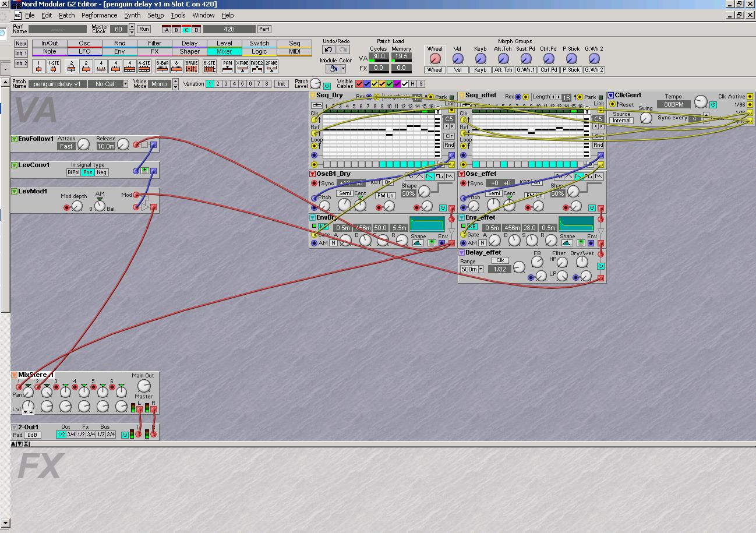Click the Wheel morph group knob
The width and height of the screenshot is (756, 533).
coord(434,59)
